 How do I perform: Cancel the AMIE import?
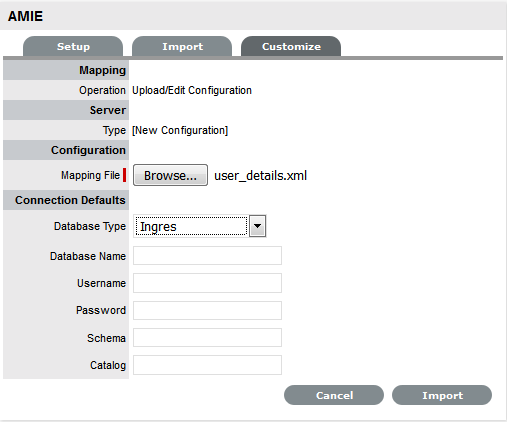point(334,395)
